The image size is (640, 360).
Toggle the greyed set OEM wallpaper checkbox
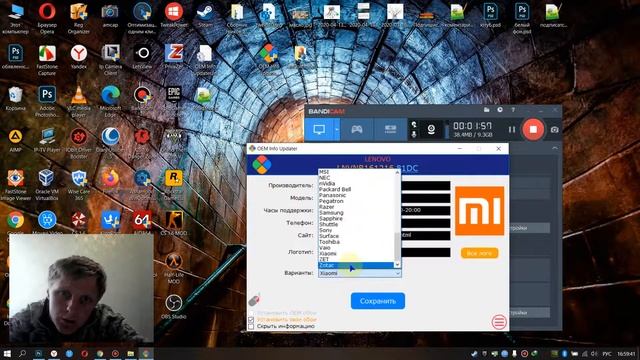coord(251,313)
